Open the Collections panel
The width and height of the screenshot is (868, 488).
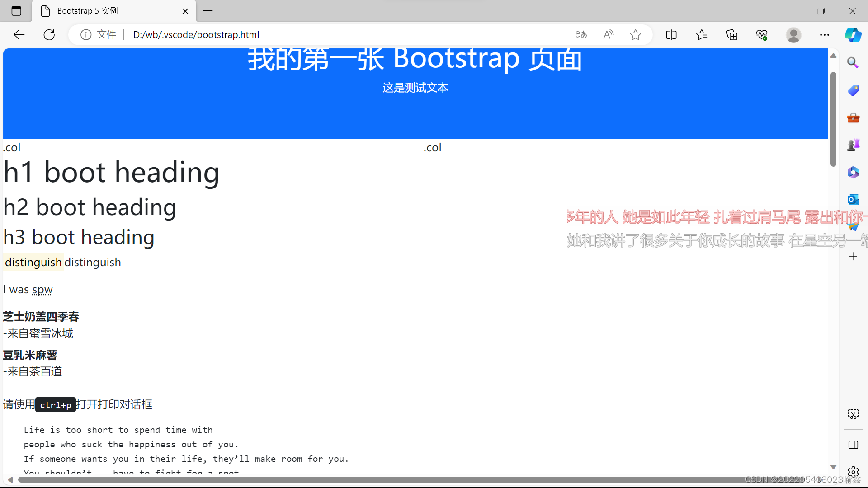(x=732, y=35)
